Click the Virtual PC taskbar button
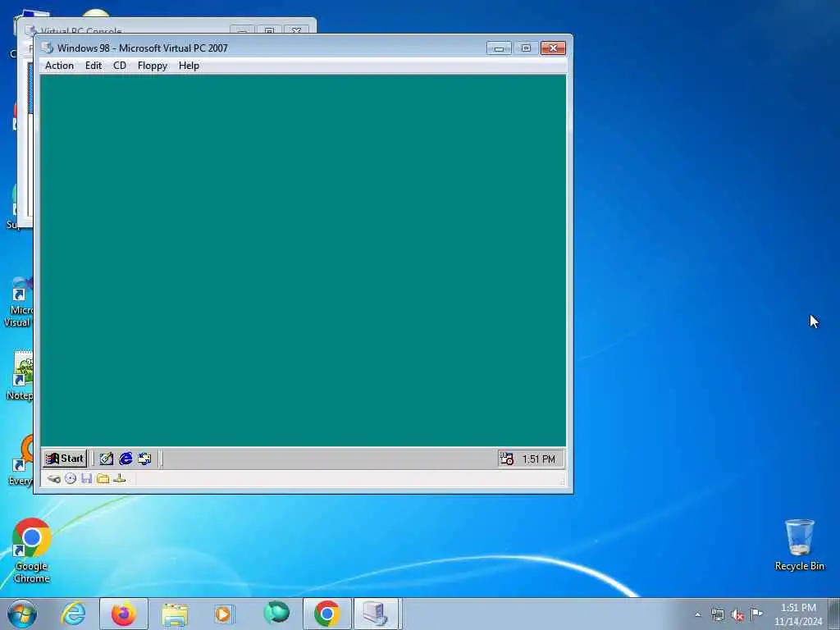This screenshot has height=630, width=840. (376, 614)
